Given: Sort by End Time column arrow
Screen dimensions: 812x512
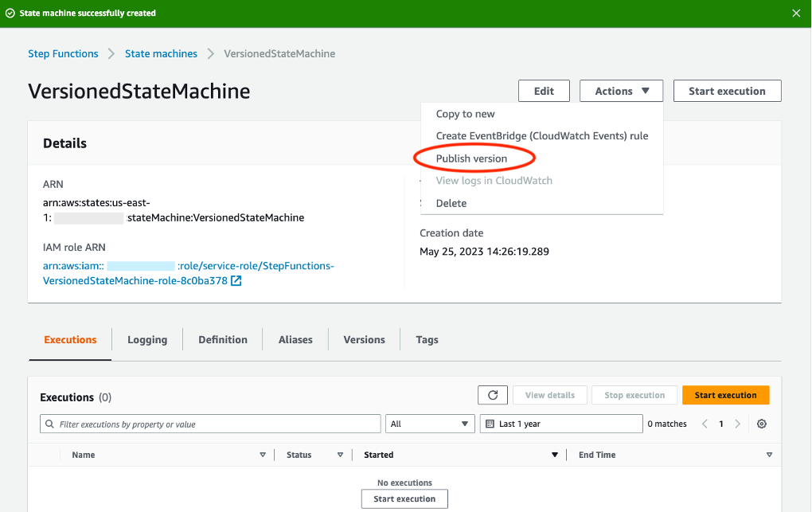Looking at the screenshot, I should tap(769, 455).
